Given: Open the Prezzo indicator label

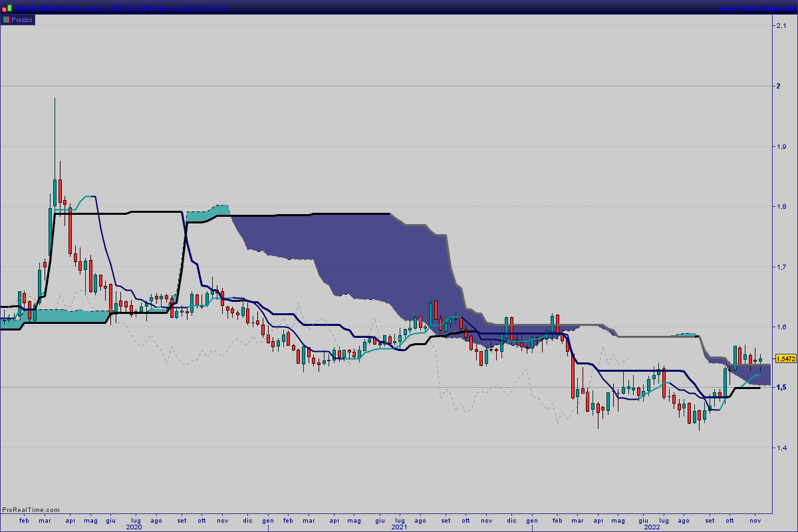Looking at the screenshot, I should pyautogui.click(x=21, y=20).
